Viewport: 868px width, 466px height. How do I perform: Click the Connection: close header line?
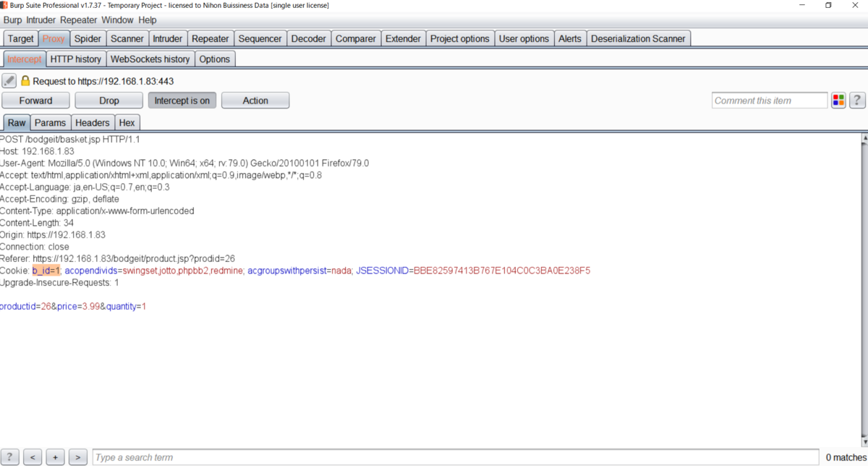[35, 247]
